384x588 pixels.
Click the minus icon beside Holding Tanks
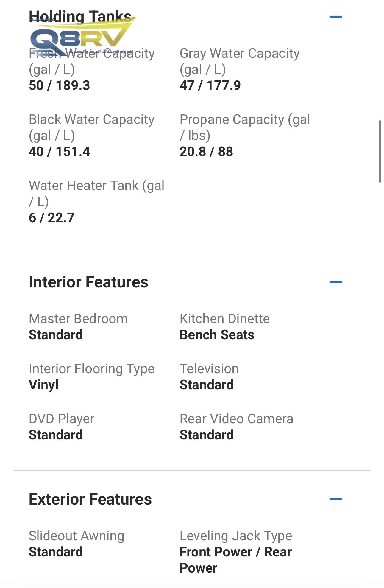[335, 17]
